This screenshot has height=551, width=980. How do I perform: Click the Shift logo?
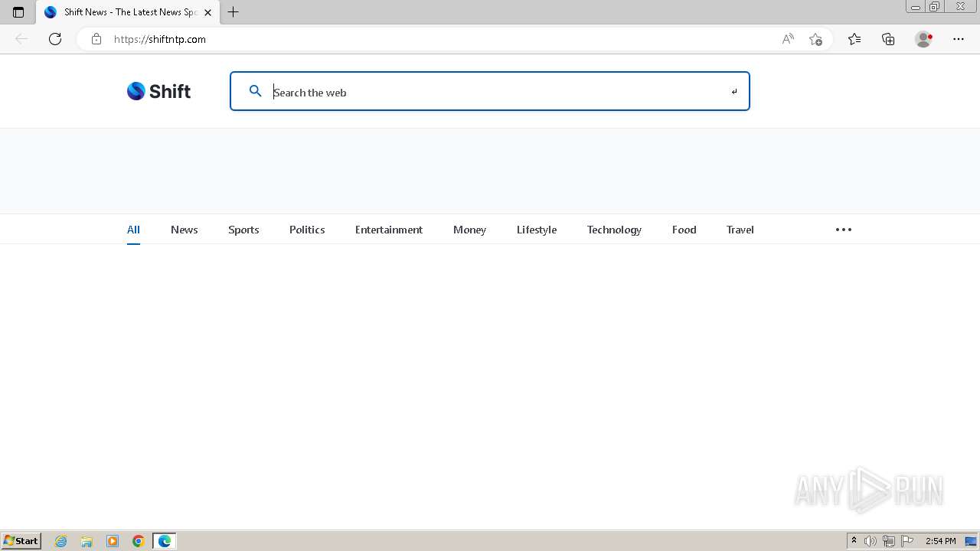tap(158, 91)
